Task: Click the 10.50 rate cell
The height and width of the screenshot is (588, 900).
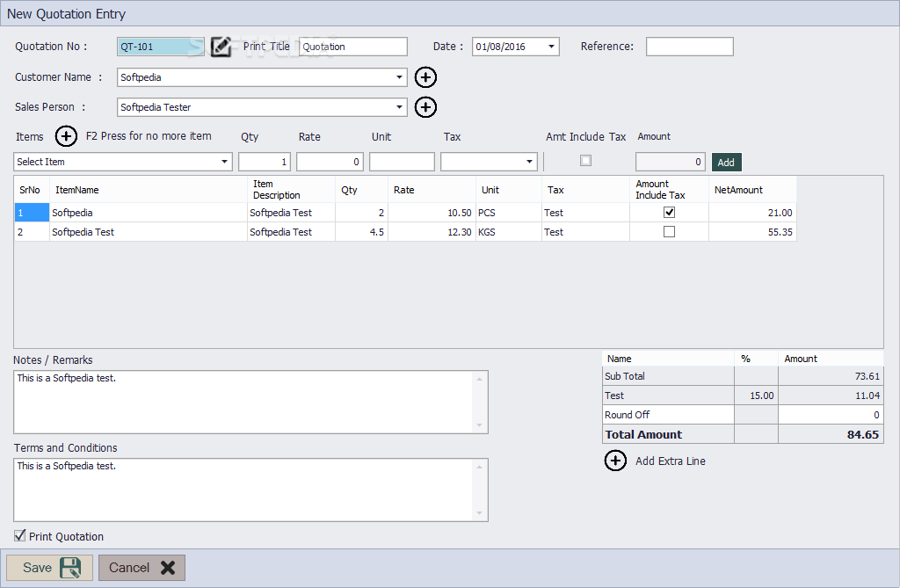Action: coord(432,213)
